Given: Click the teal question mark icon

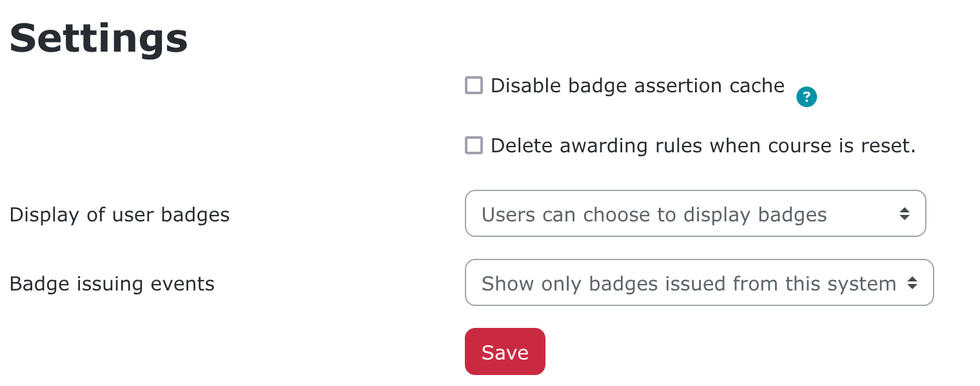Looking at the screenshot, I should pos(806,97).
